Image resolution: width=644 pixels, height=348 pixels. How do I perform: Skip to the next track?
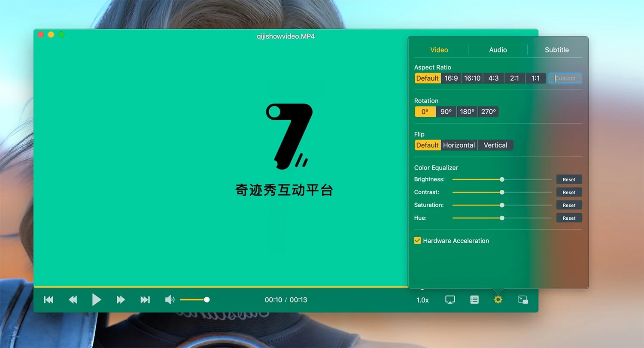(x=145, y=300)
